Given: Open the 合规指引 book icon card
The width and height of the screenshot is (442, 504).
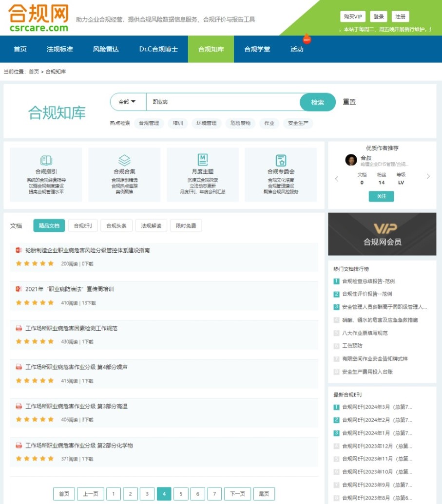Looking at the screenshot, I should pyautogui.click(x=46, y=174).
